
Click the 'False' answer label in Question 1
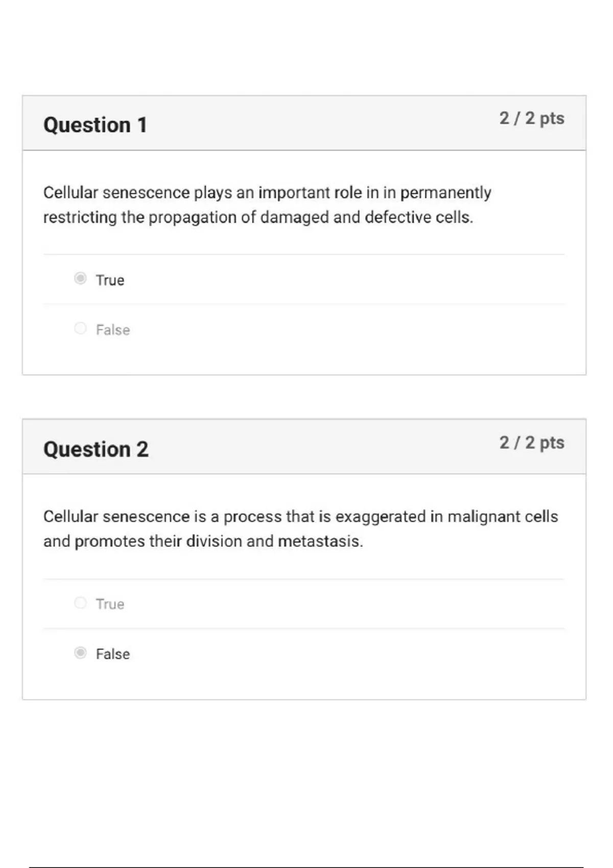coord(113,330)
